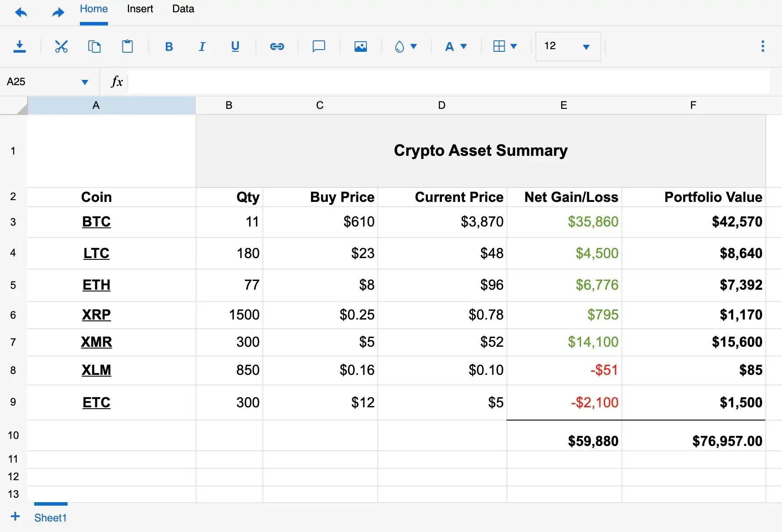Toggle bold formatting
The width and height of the screenshot is (782, 532).
pos(169,46)
